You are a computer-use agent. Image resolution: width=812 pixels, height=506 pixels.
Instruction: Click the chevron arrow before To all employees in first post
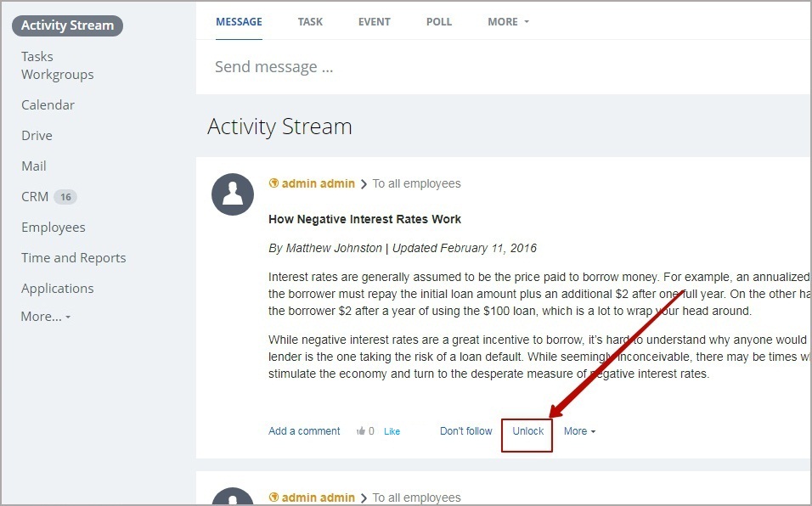coord(364,184)
